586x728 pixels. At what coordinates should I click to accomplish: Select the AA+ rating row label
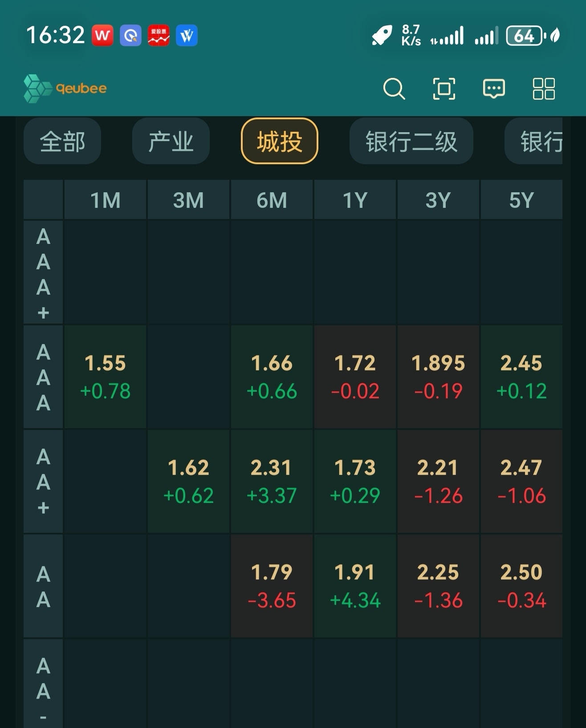43,481
